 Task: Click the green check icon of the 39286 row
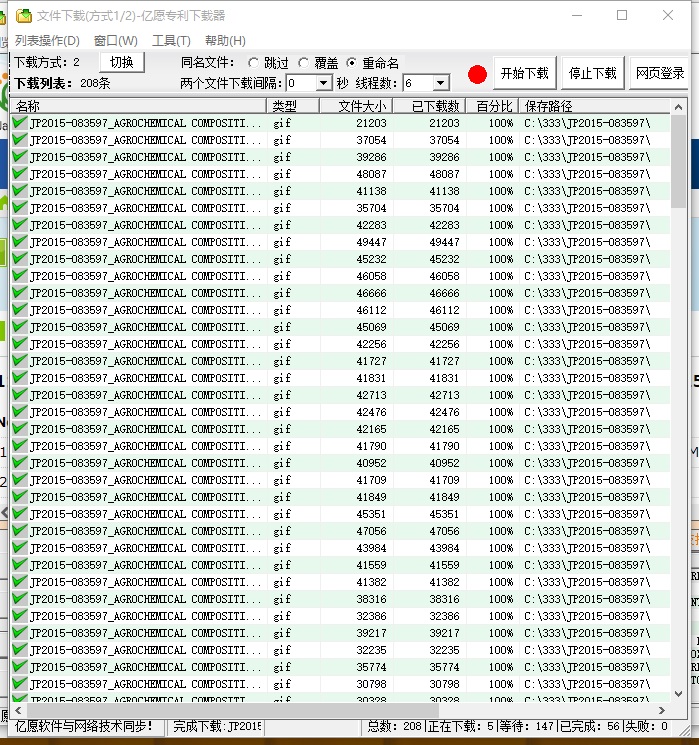(x=20, y=157)
